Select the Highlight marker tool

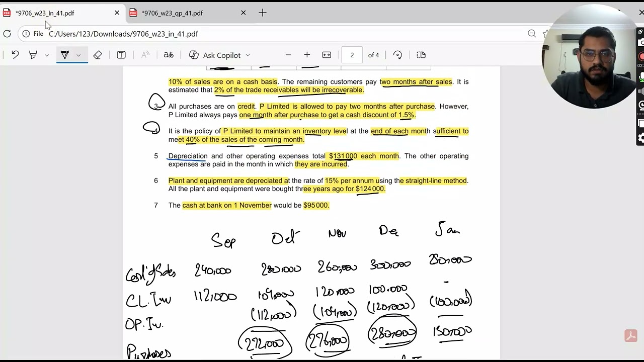pyautogui.click(x=33, y=55)
